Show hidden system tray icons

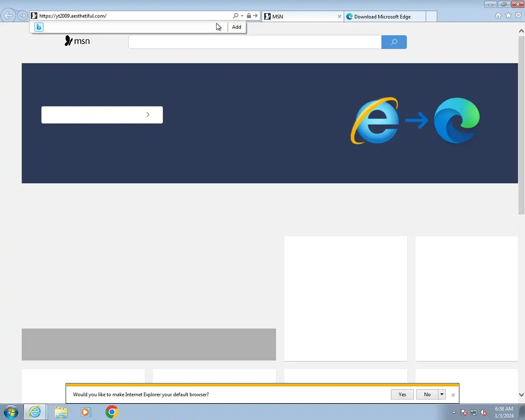[x=454, y=413]
